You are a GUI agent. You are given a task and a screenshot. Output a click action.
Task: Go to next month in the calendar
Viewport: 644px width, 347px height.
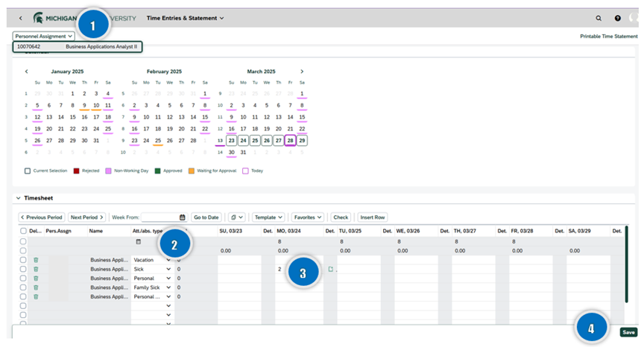pos(302,71)
